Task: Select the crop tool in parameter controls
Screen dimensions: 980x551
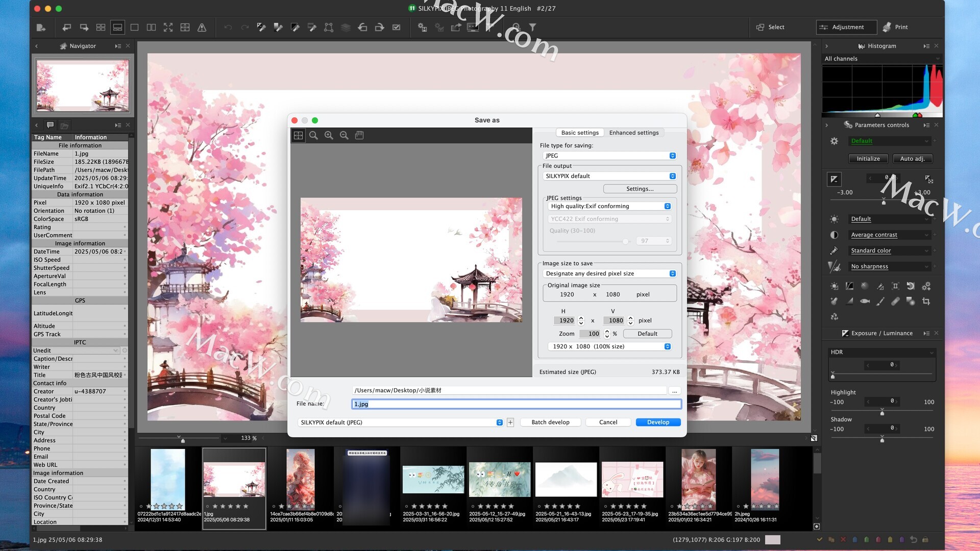Action: [926, 302]
